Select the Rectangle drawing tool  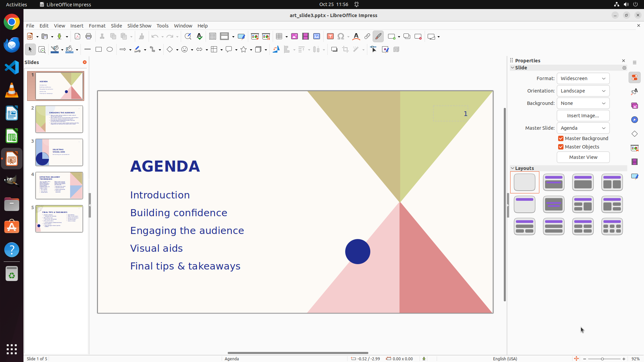pos(99,50)
